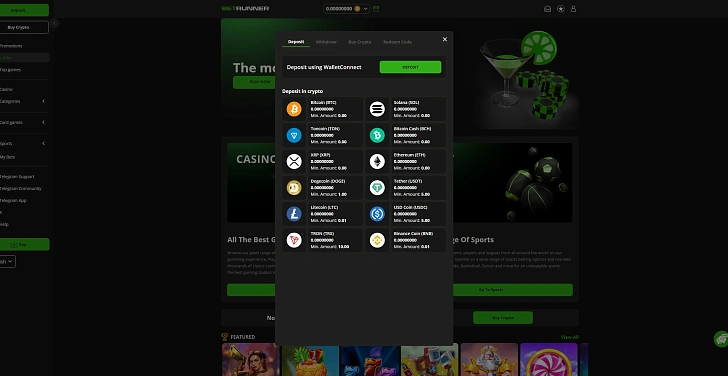
Task: Go to the BetRunner logo home
Action: coord(245,8)
